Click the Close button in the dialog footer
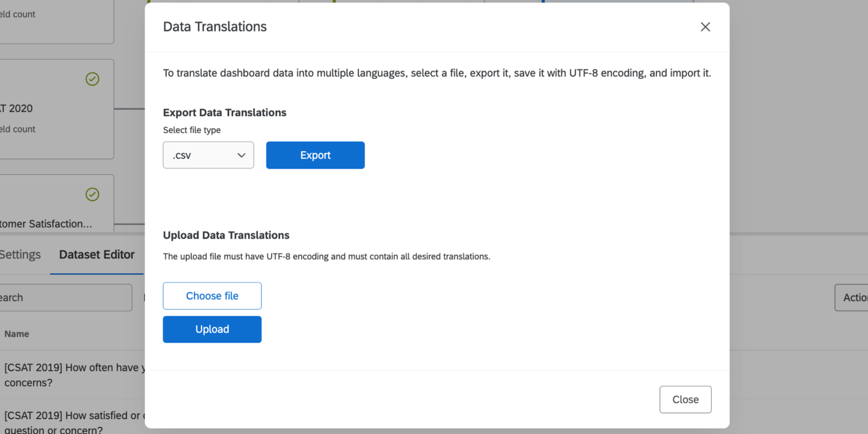Image resolution: width=868 pixels, height=434 pixels. pyautogui.click(x=685, y=399)
